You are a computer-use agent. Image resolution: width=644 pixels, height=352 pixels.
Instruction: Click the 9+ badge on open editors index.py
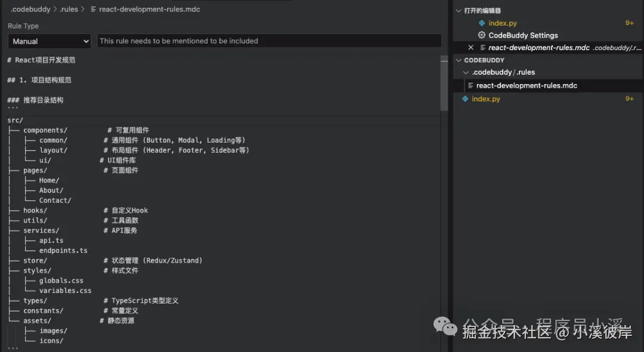[629, 23]
